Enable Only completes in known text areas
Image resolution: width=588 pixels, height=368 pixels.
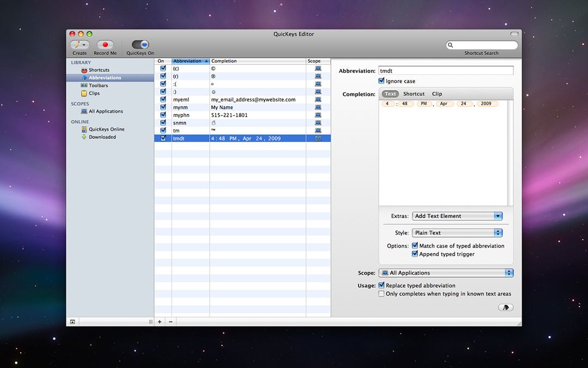coord(382,294)
